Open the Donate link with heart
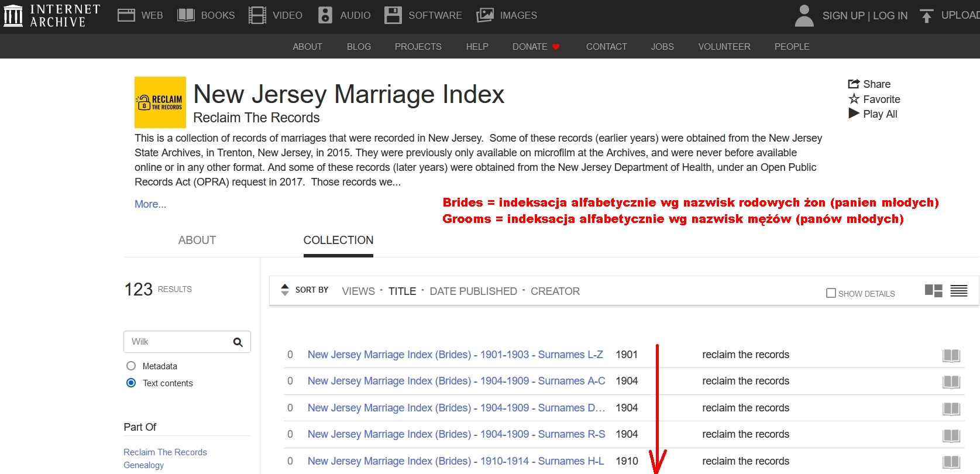This screenshot has width=980, height=474. click(536, 46)
